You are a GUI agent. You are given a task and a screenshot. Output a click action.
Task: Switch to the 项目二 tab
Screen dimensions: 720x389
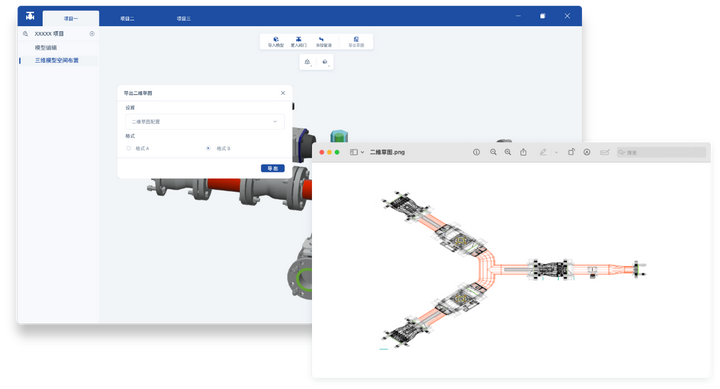(127, 18)
